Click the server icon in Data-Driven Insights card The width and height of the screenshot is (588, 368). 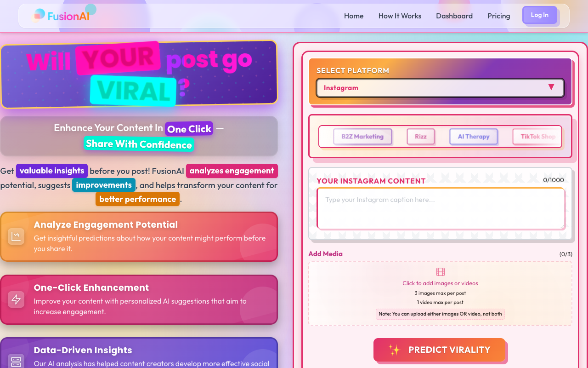coord(16,361)
